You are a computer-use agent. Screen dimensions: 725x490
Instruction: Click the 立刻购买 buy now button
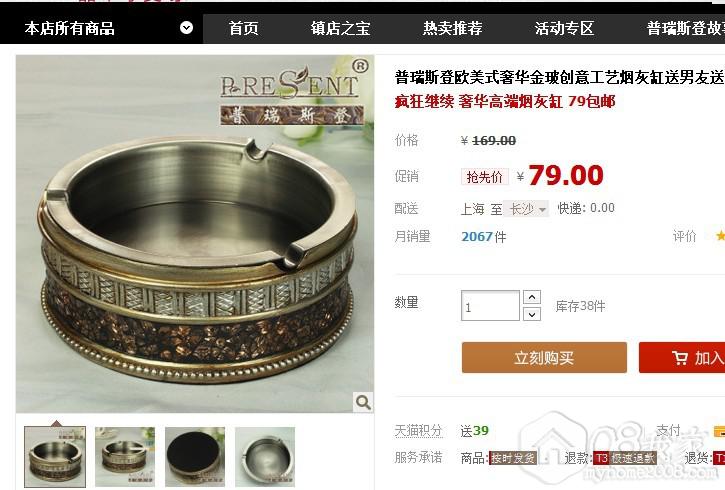[x=544, y=357]
